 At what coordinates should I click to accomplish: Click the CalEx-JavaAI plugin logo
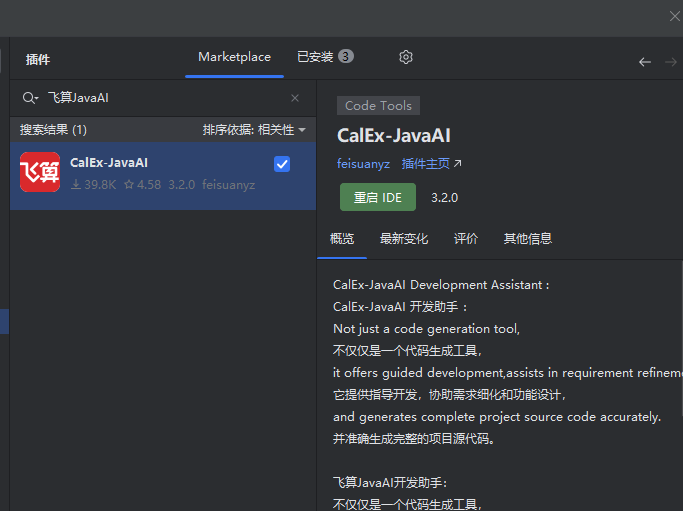click(x=40, y=172)
